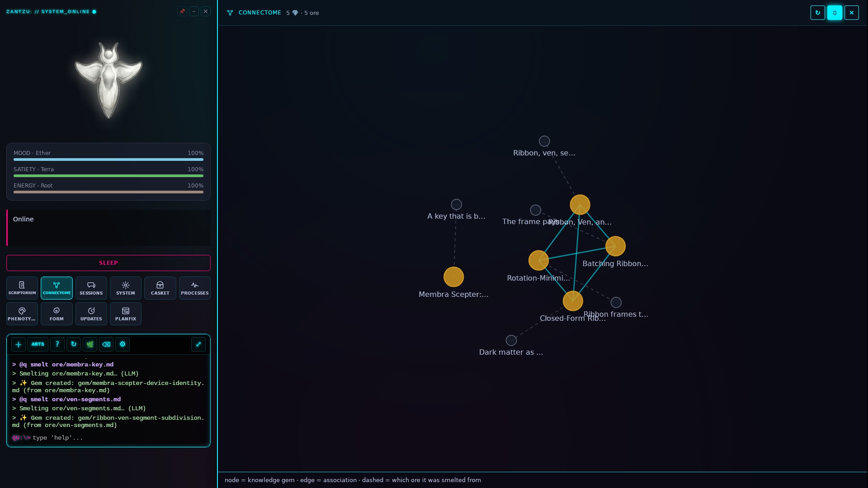Select the Closed-Form Rib... gem node
Screen dimensions: 868x488
coord(573,301)
